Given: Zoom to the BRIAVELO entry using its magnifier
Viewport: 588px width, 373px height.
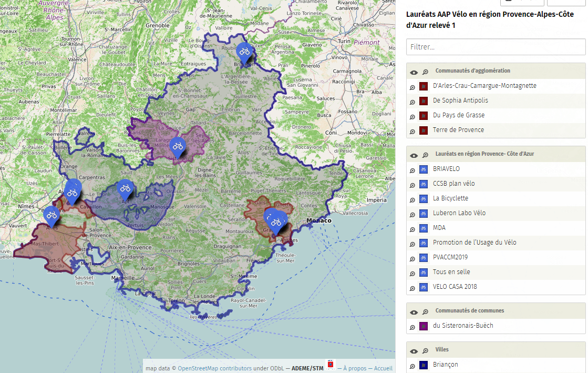Looking at the screenshot, I should (x=412, y=170).
